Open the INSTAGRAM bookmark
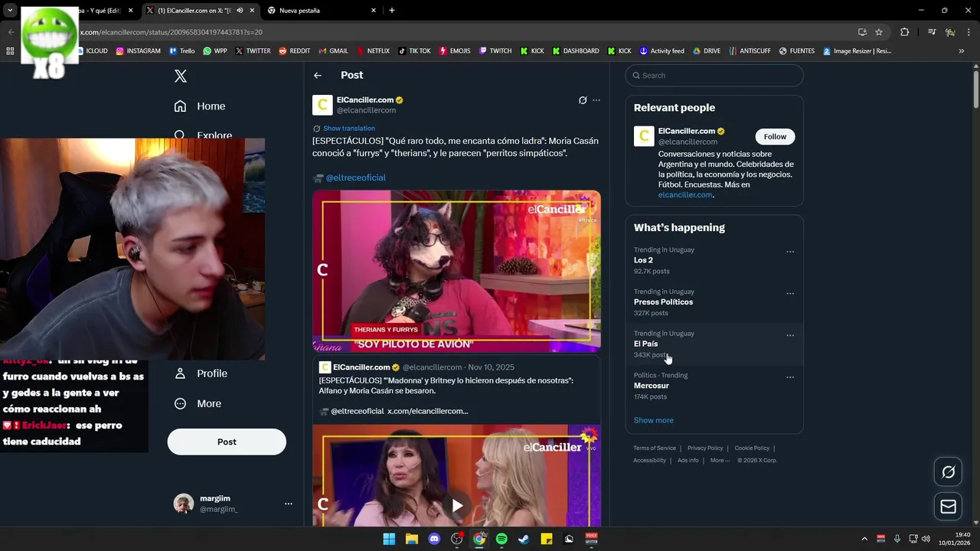Image resolution: width=980 pixels, height=551 pixels. tap(138, 51)
